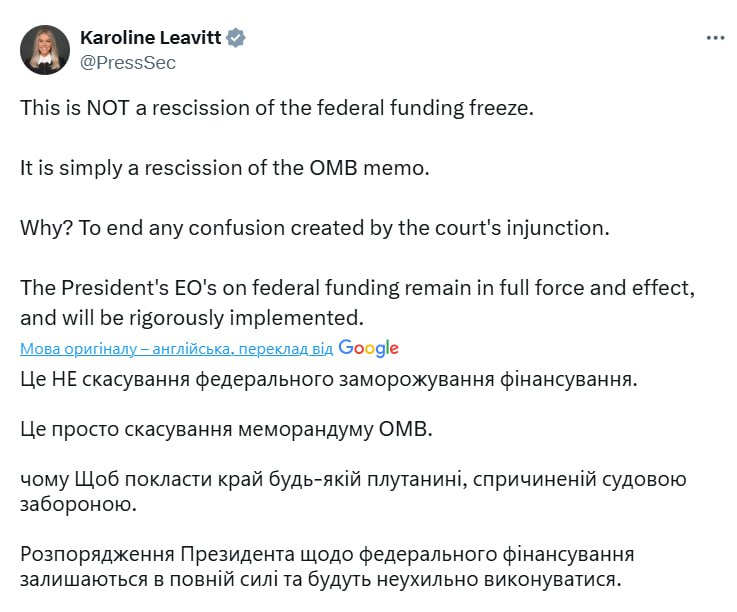Click the line starting 'Розпорядження Президента'
Image resolution: width=737 pixels, height=612 pixels.
pyautogui.click(x=327, y=554)
